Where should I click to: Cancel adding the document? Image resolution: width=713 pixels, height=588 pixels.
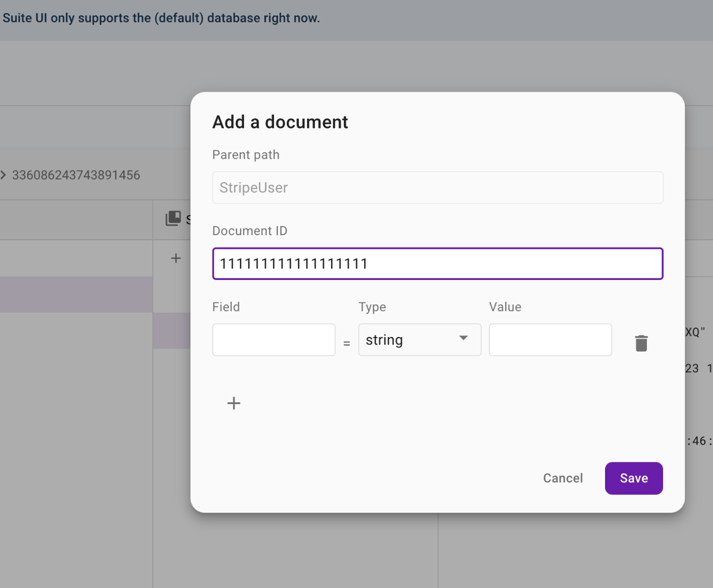(563, 478)
